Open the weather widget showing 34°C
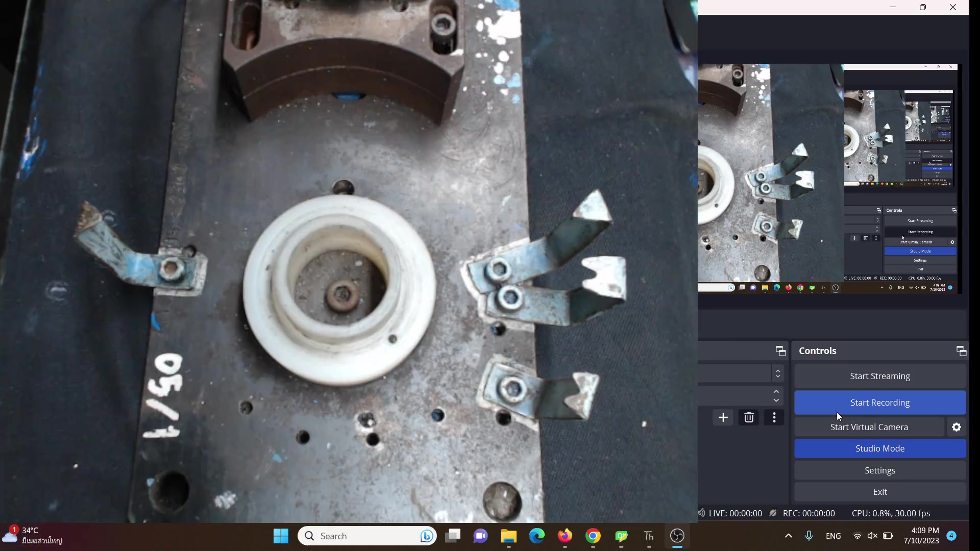Image resolution: width=980 pixels, height=551 pixels. pos(31,536)
